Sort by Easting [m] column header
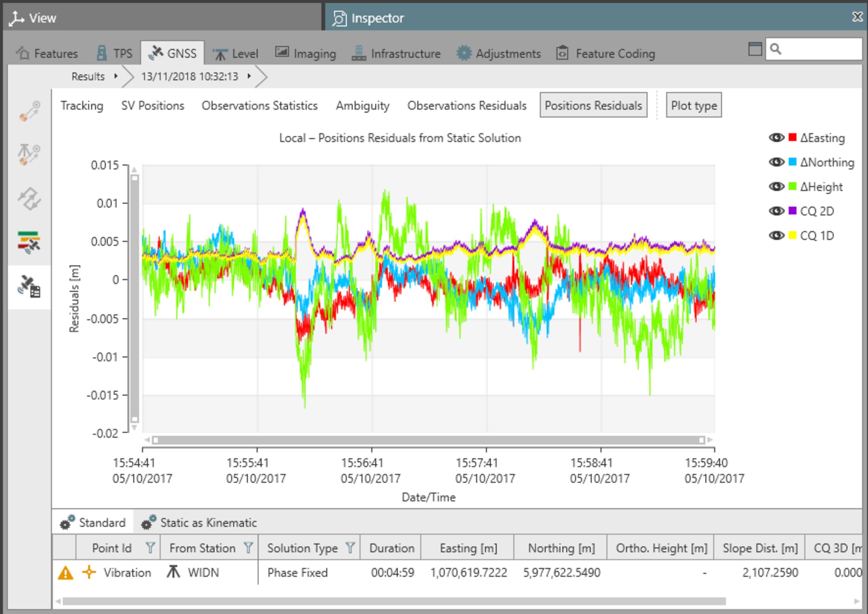 (468, 548)
